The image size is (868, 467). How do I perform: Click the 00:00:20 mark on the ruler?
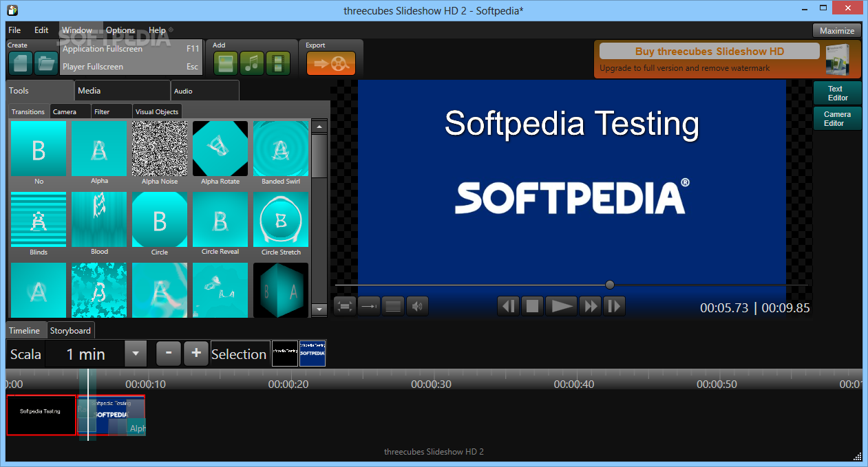(x=288, y=384)
